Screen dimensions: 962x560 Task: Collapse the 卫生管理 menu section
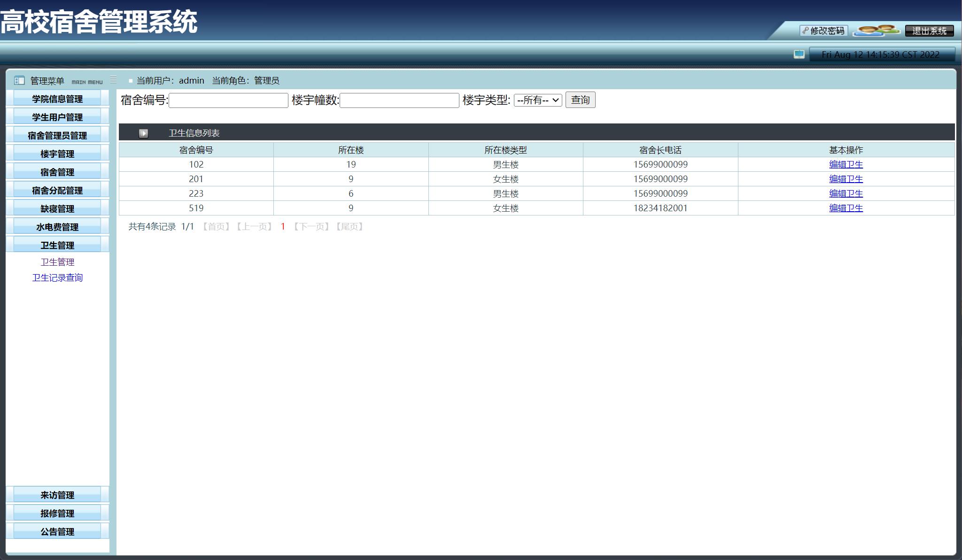click(57, 245)
